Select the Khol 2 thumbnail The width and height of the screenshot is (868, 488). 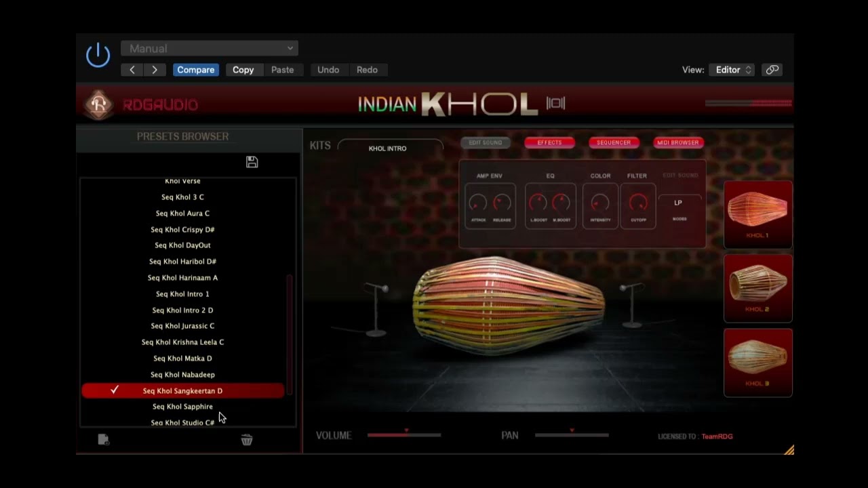tap(757, 288)
